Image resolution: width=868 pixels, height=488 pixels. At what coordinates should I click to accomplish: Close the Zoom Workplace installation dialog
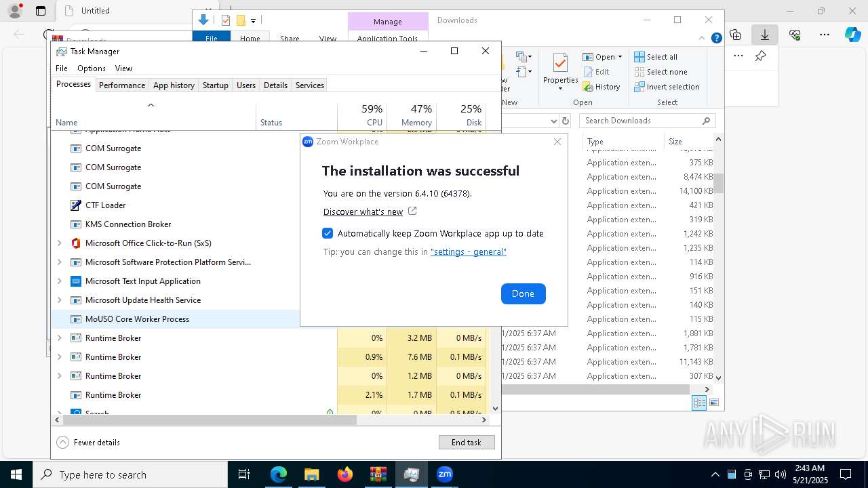click(x=557, y=142)
